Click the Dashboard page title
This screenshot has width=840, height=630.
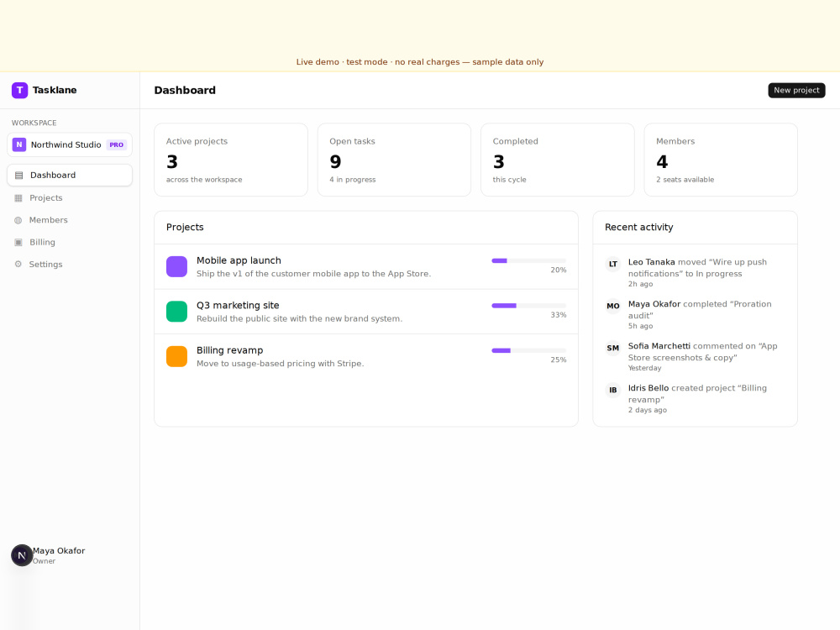pyautogui.click(x=185, y=90)
